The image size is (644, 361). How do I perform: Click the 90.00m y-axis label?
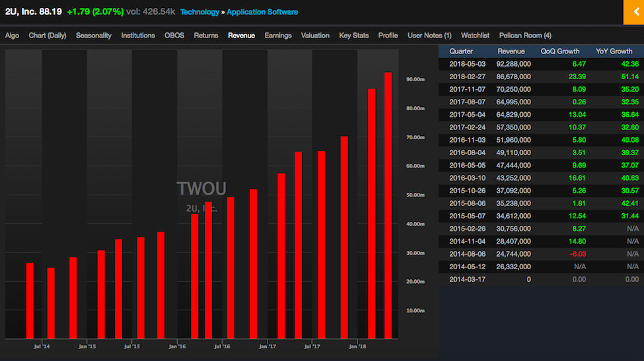(x=415, y=79)
